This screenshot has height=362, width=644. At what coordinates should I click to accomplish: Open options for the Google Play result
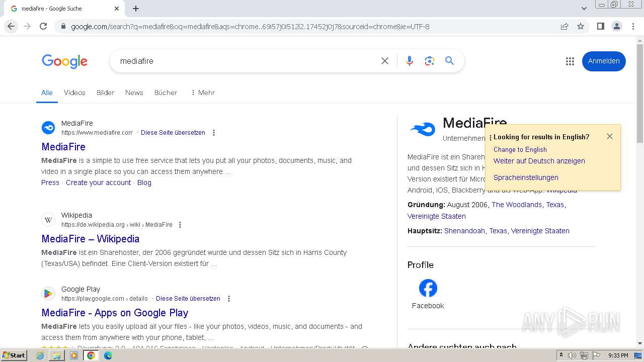coord(229,299)
